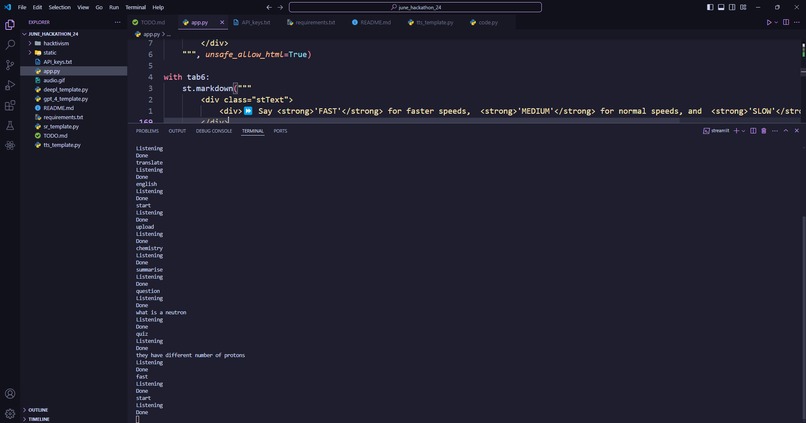Switch to the Debug Console panel tab
The height and width of the screenshot is (423, 806).
coord(214,131)
